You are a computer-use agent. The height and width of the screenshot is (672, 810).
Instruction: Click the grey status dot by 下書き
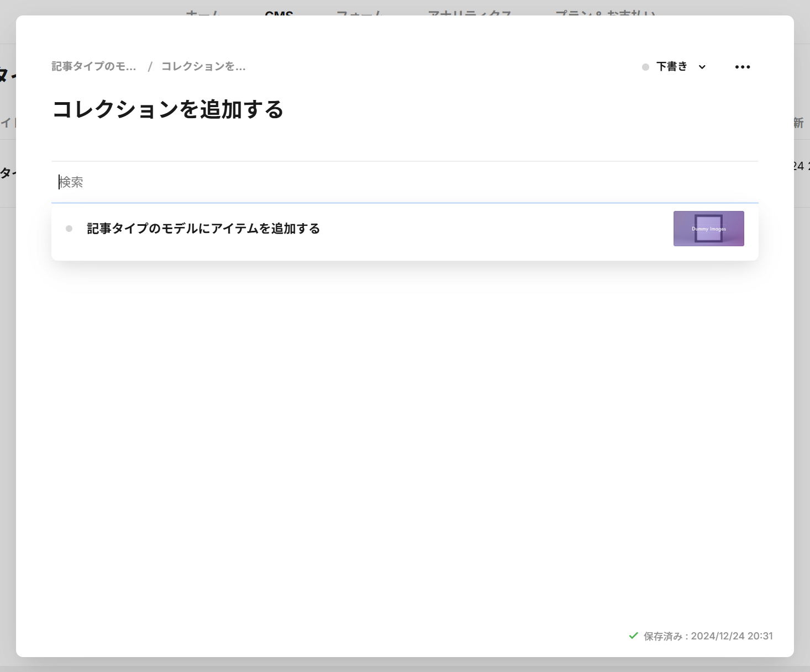coord(645,67)
